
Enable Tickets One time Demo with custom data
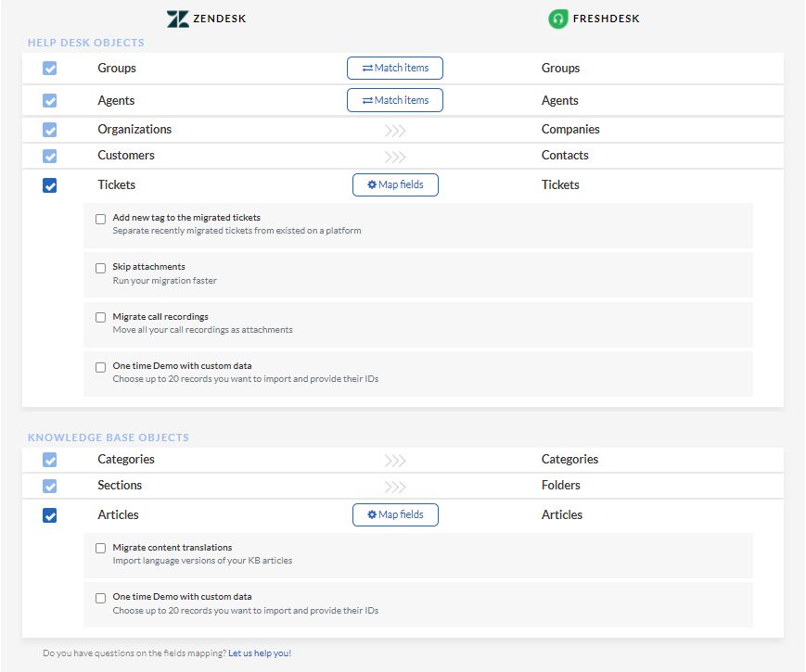tap(101, 367)
